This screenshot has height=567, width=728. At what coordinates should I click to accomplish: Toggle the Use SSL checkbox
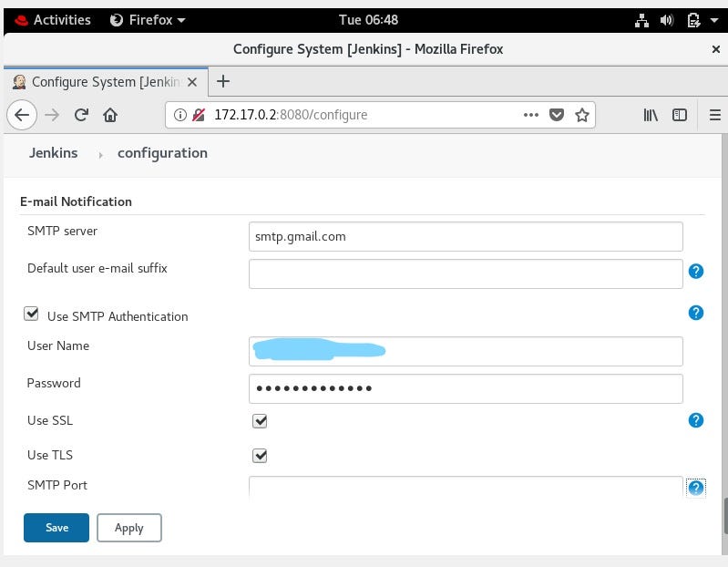[x=260, y=421]
